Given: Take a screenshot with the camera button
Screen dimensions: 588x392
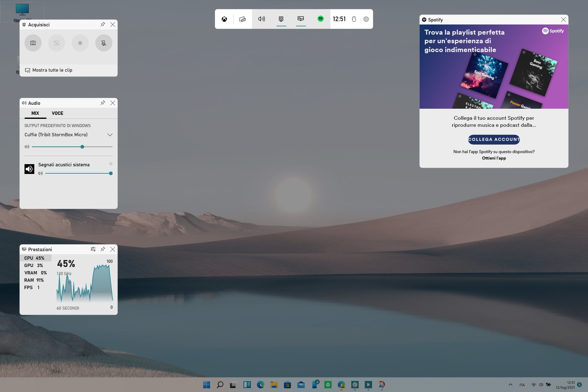Looking at the screenshot, I should point(33,43).
